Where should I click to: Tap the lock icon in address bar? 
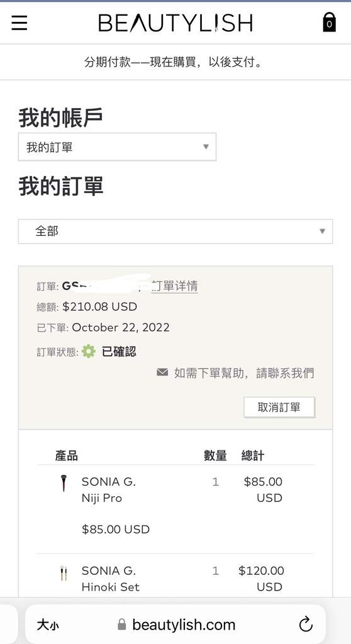pos(121,625)
